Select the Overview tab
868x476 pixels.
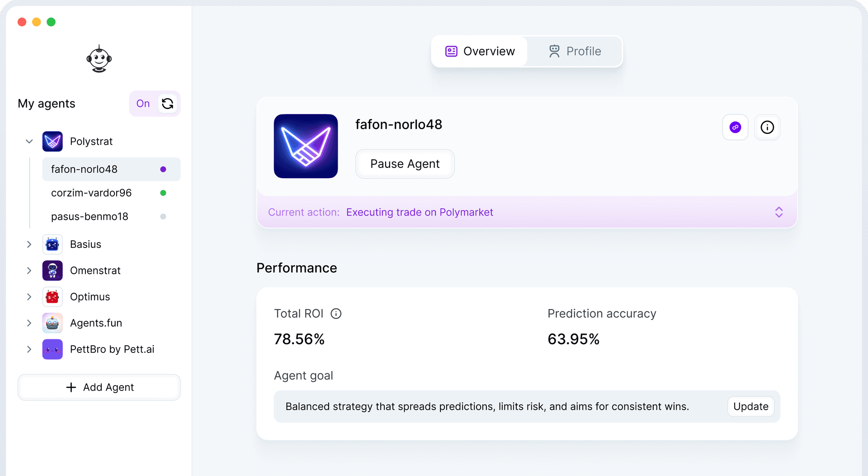point(480,51)
